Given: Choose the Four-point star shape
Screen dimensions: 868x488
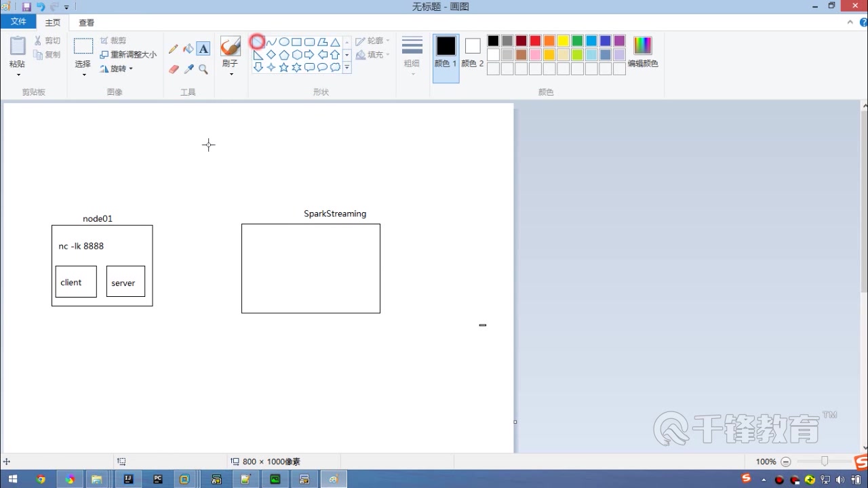Looking at the screenshot, I should [271, 68].
